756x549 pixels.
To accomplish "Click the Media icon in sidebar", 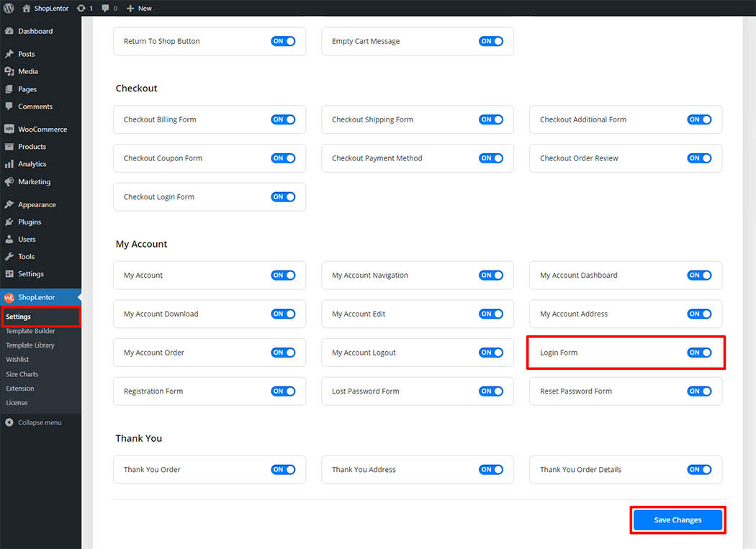I will coord(9,71).
